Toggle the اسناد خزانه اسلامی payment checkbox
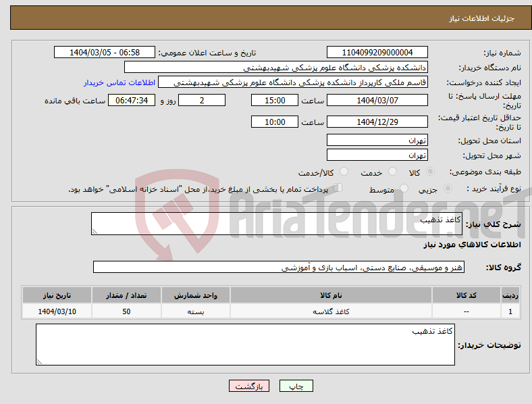This screenshot has width=532, height=404. click(338, 188)
